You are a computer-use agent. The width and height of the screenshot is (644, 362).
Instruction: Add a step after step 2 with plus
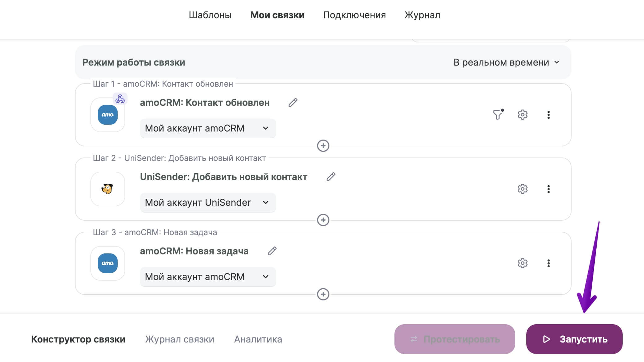click(x=323, y=220)
